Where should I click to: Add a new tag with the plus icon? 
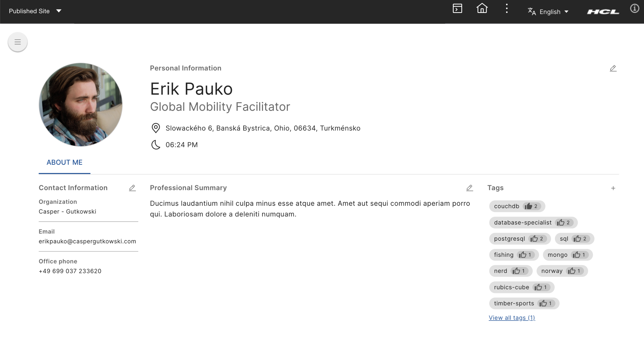[614, 188]
